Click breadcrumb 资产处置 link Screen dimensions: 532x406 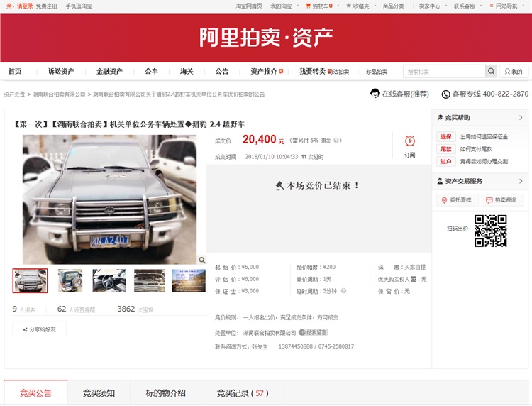pos(14,94)
